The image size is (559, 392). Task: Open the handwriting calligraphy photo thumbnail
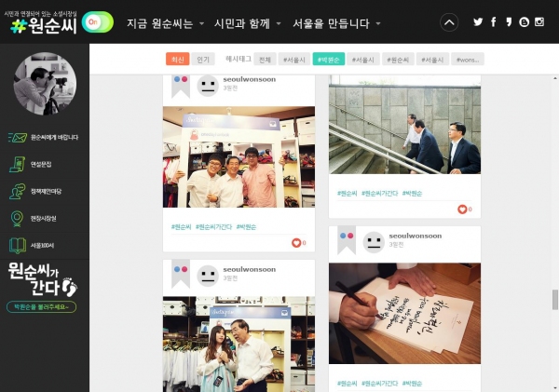pos(404,313)
